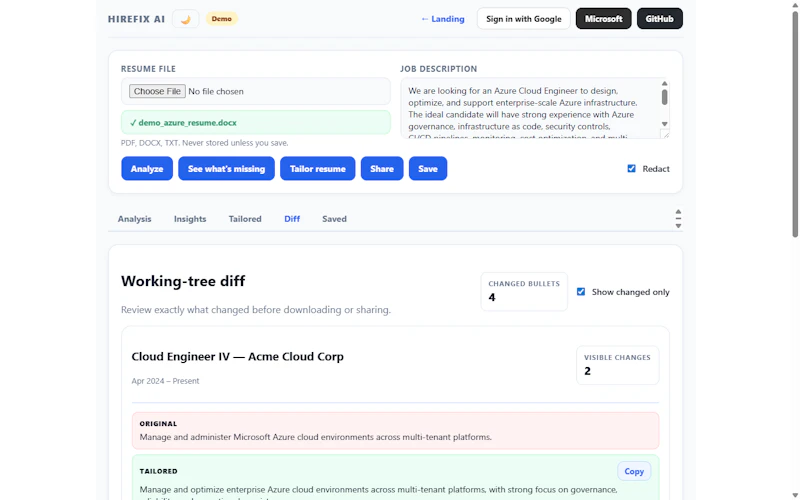The width and height of the screenshot is (800, 500).
Task: Open the Tailored tab
Action: click(x=245, y=219)
